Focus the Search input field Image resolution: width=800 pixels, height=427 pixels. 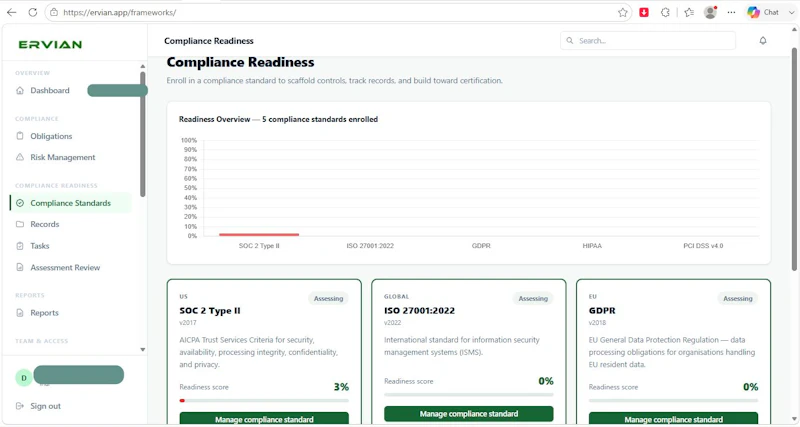[x=648, y=40]
